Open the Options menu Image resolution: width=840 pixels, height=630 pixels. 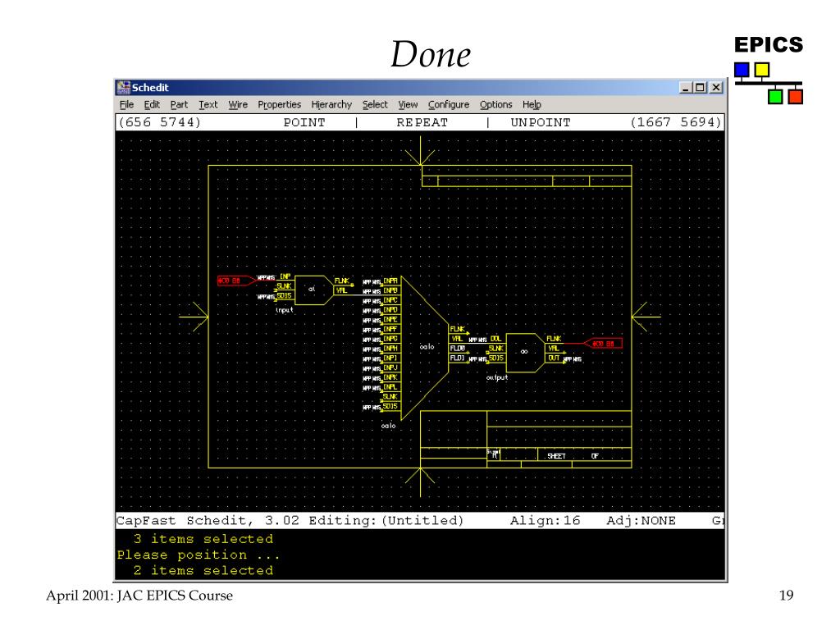click(x=495, y=104)
